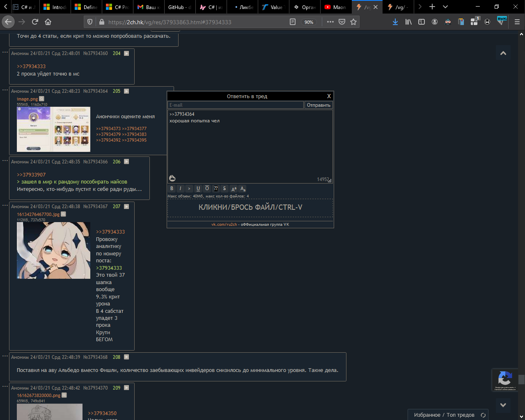Go to Firefox home page
This screenshot has width=525, height=420.
point(48,22)
